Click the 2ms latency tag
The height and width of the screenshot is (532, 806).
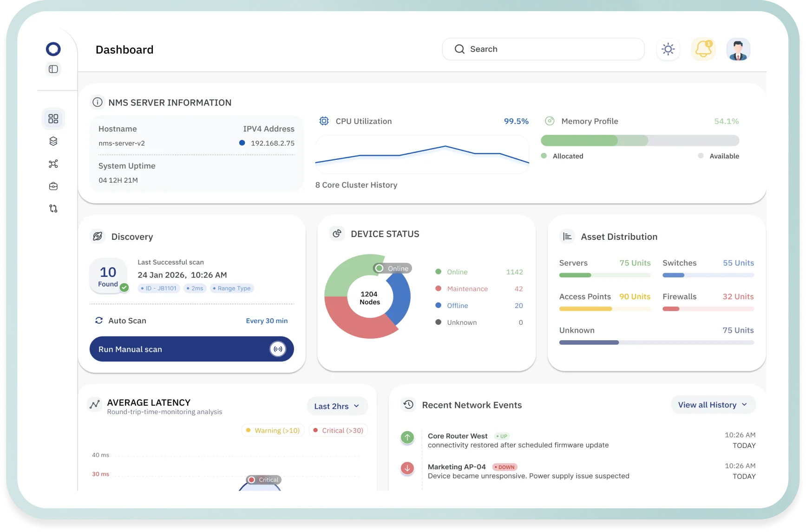click(x=195, y=288)
